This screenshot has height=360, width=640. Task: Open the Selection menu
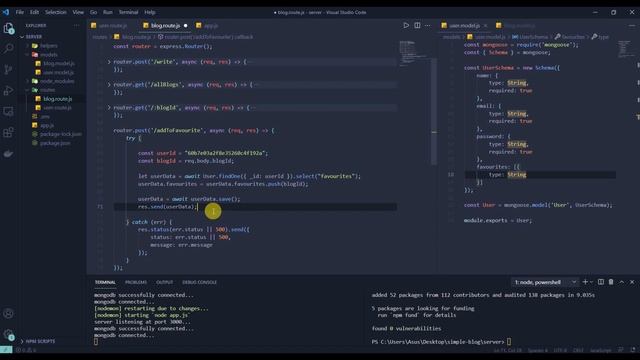tap(56, 12)
